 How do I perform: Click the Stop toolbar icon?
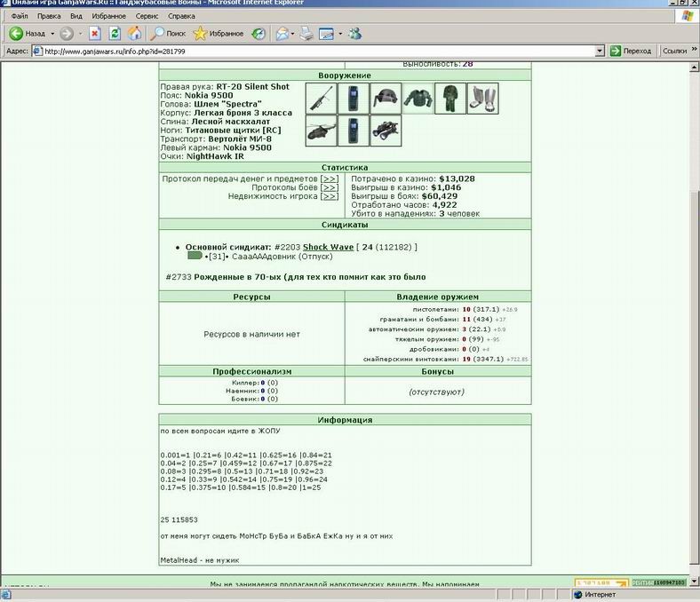pos(95,34)
